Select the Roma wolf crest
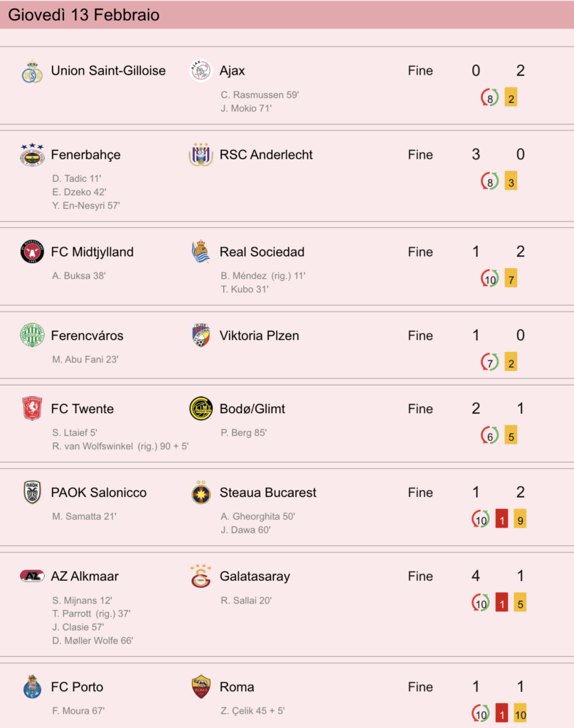The image size is (574, 728). [x=201, y=687]
